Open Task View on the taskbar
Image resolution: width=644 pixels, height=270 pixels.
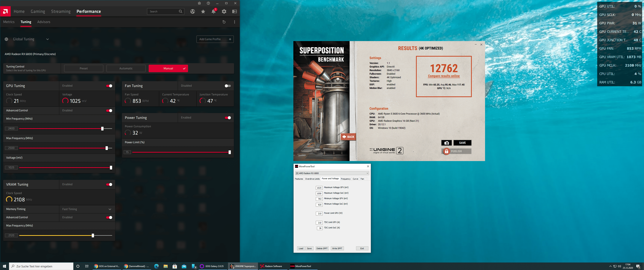pos(87,266)
